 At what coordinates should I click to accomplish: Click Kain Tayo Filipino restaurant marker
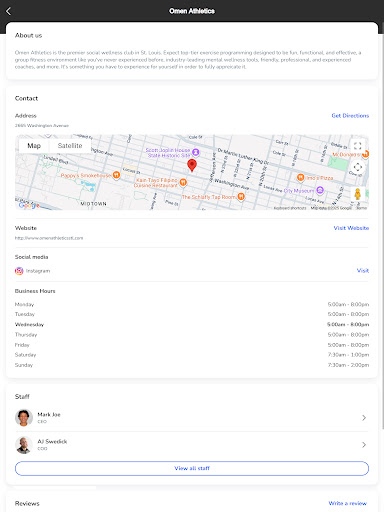pos(183,182)
